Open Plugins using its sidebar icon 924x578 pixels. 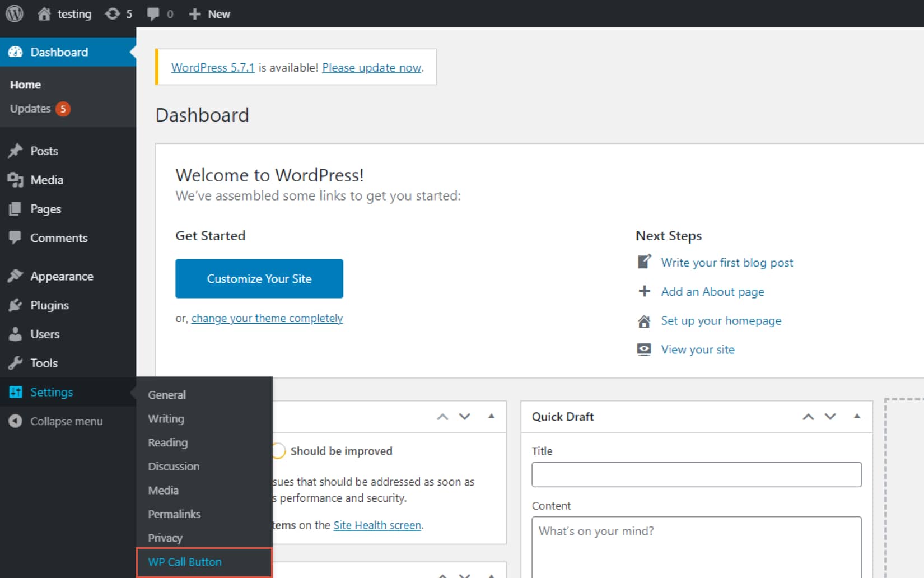coord(16,305)
